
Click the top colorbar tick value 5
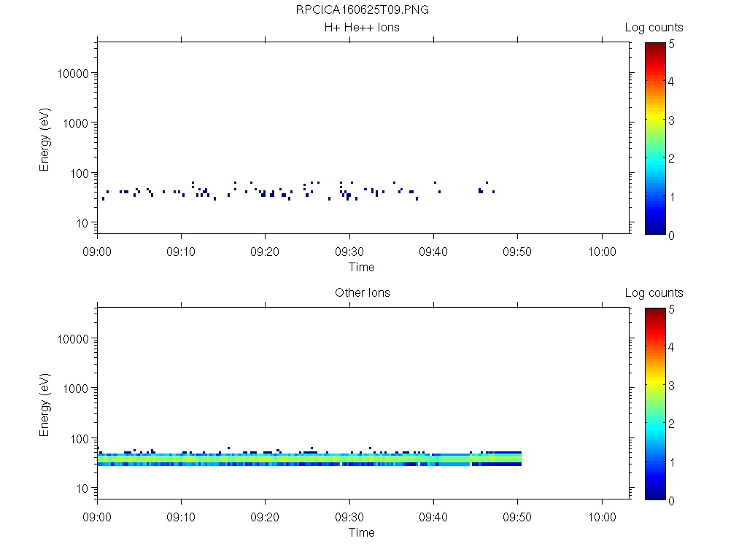671,44
